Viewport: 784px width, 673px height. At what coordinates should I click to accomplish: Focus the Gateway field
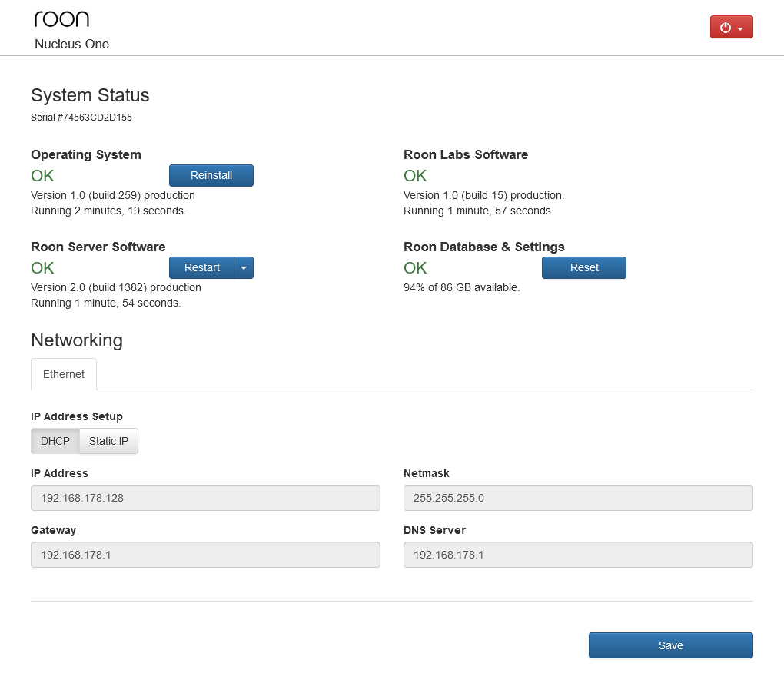(205, 555)
